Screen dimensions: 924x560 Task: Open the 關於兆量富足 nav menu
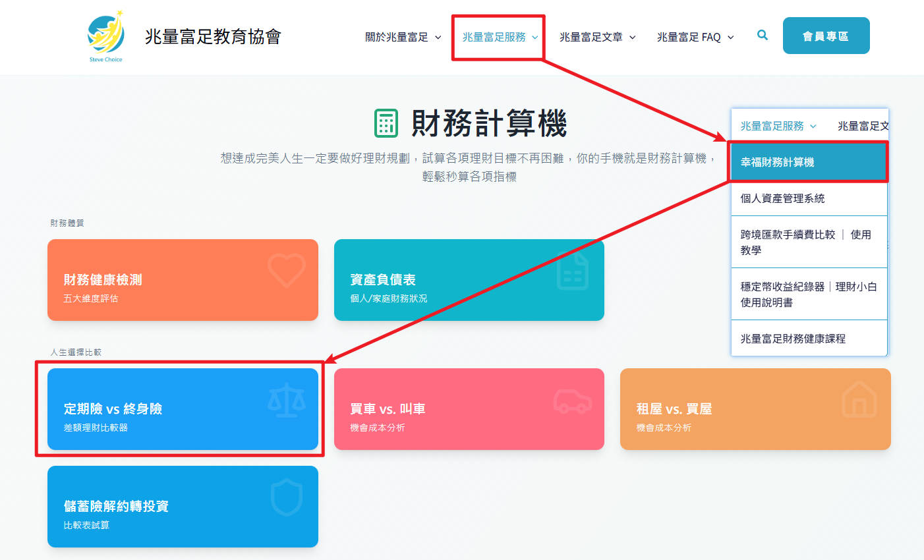403,38
